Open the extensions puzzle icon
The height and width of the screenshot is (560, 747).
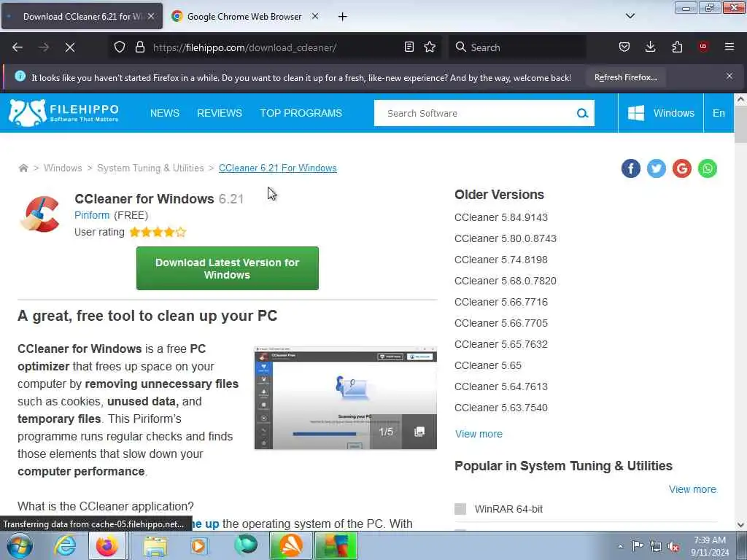pos(677,47)
